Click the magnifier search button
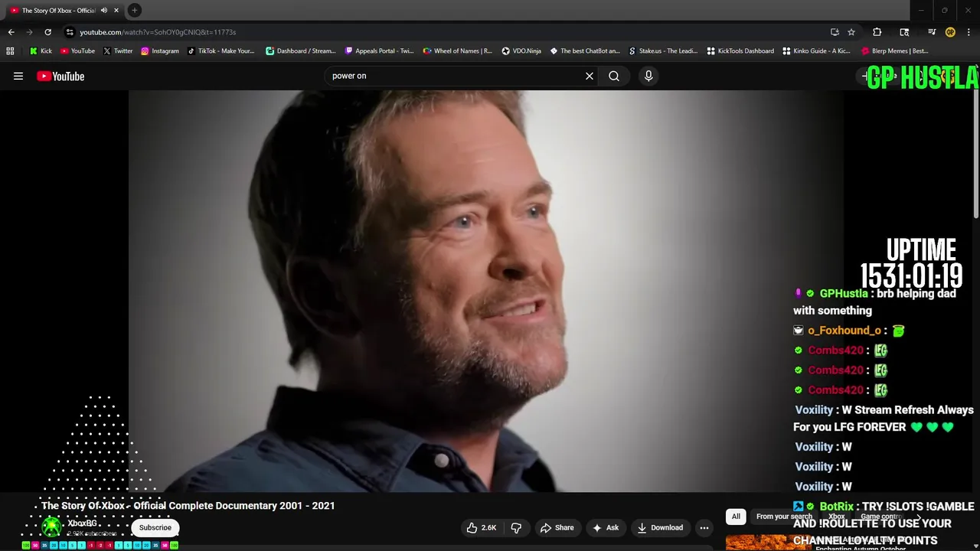 coord(614,76)
